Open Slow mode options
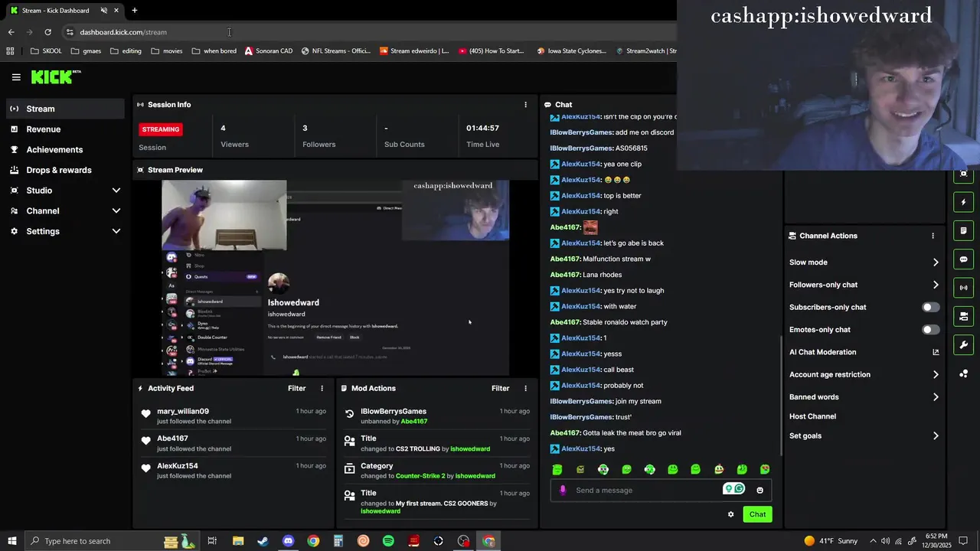The width and height of the screenshot is (980, 551). (x=864, y=262)
